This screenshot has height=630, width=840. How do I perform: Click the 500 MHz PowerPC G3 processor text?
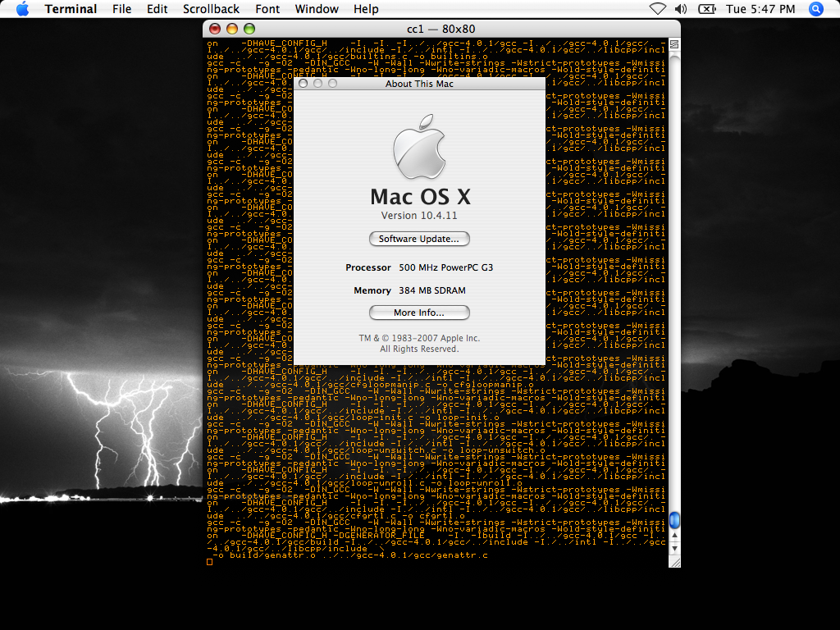point(445,267)
